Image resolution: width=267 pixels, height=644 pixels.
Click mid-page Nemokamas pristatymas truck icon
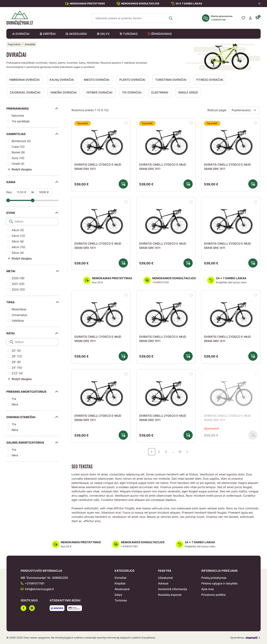87,280
